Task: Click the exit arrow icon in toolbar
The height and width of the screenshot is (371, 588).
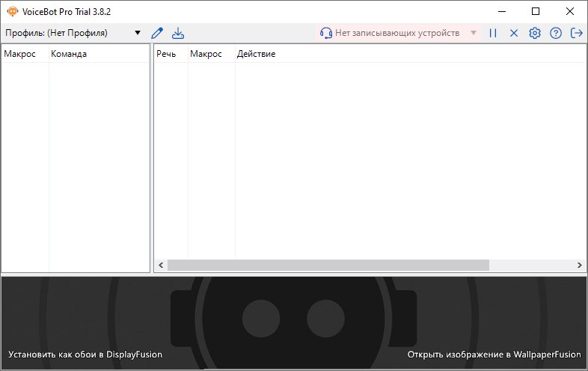Action: coord(576,33)
